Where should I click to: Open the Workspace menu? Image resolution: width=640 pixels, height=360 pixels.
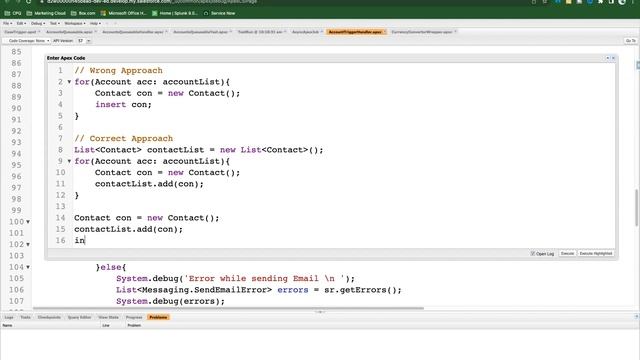(75, 23)
